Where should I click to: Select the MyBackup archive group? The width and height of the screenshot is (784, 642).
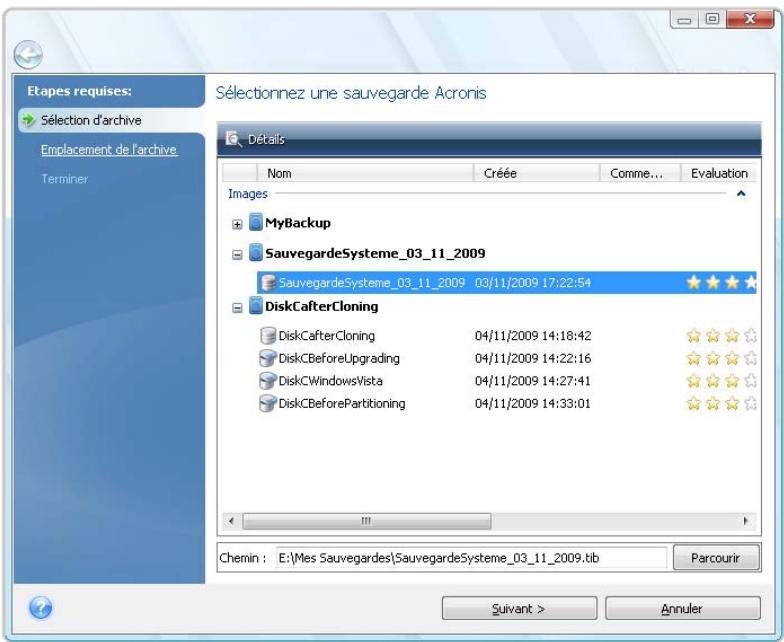coord(298,222)
